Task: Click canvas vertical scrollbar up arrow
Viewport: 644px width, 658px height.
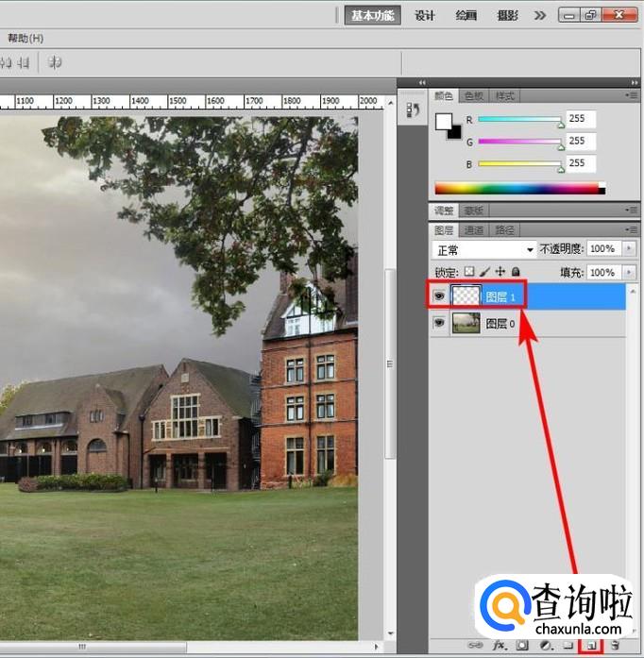Action: pos(390,102)
